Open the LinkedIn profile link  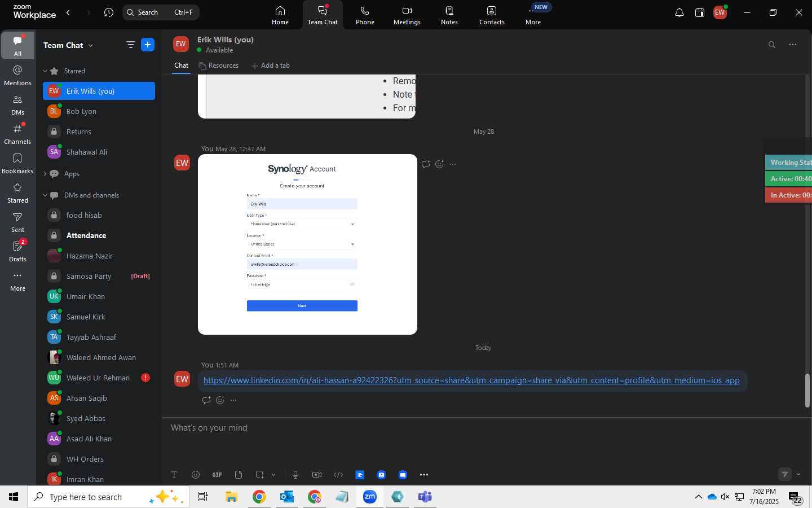click(x=471, y=380)
